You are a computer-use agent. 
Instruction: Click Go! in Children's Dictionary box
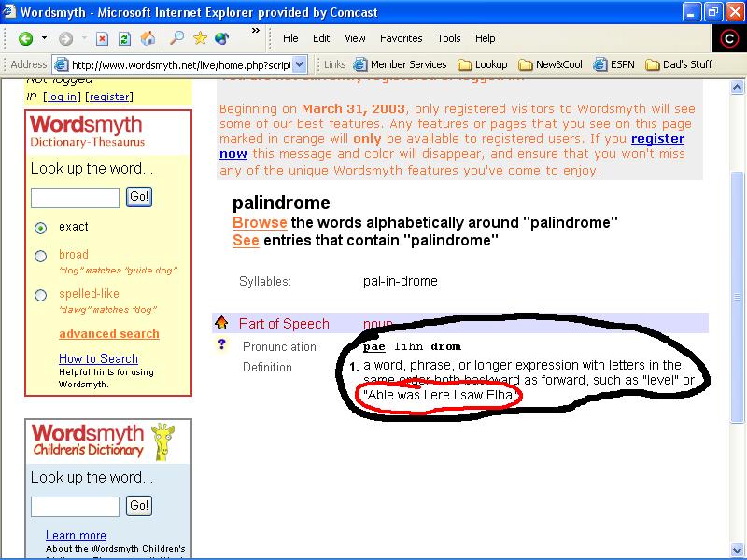pos(139,505)
